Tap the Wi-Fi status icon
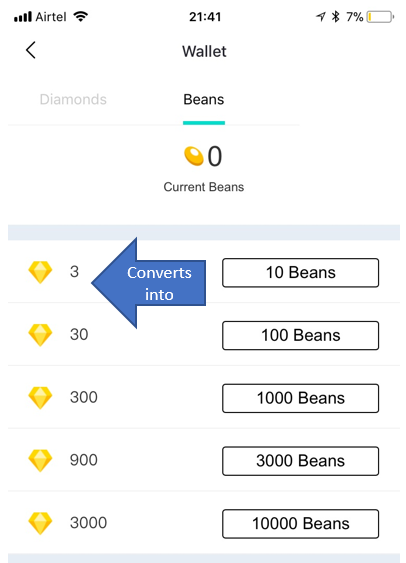The width and height of the screenshot is (406, 563). click(x=80, y=17)
